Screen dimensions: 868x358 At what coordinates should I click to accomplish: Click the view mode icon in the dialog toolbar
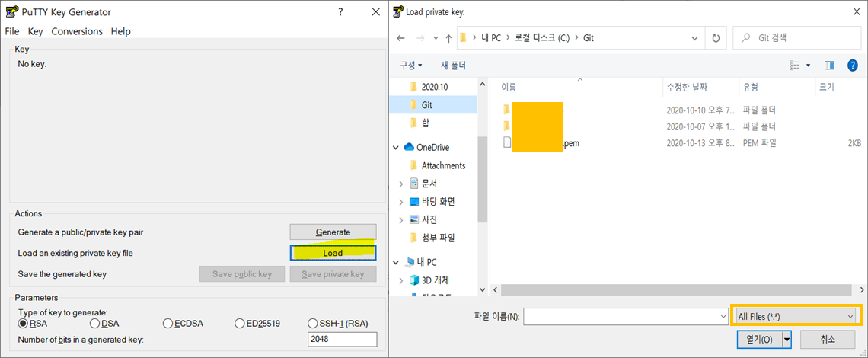[795, 66]
